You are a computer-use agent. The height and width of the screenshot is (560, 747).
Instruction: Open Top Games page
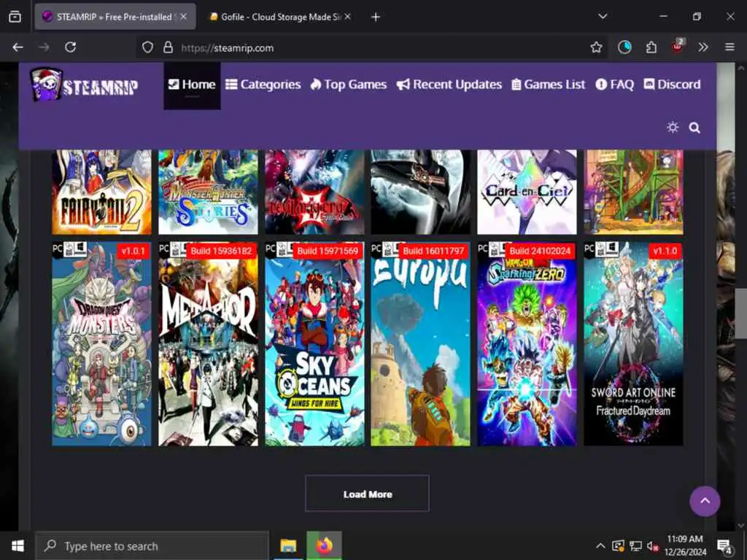tap(348, 85)
